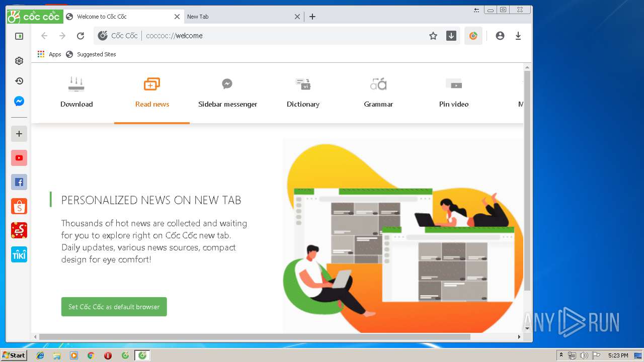This screenshot has height=362, width=644.
Task: Open Messenger in the sidebar
Action: (19, 101)
